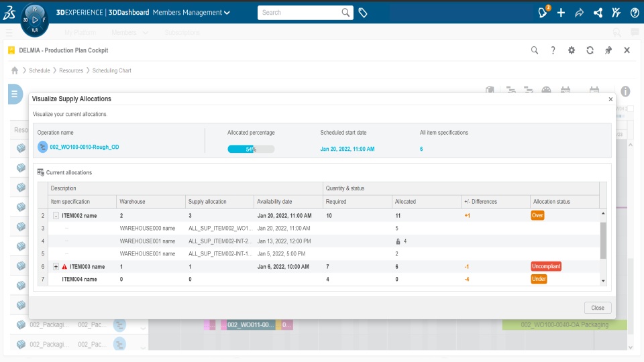Screen dimensions: 644x362
Task: Go to home breadcrumb icon
Action: click(x=15, y=70)
